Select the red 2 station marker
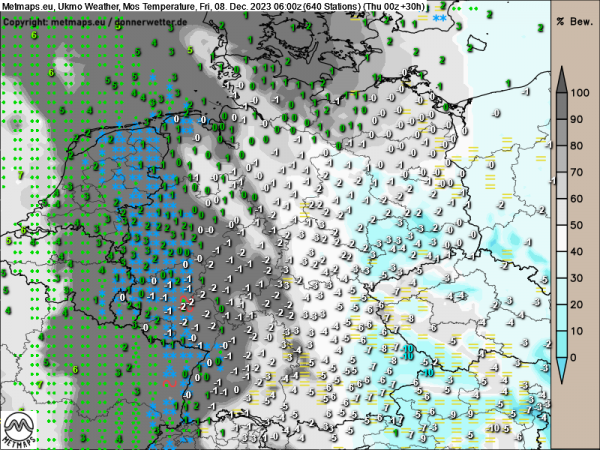The height and width of the screenshot is (450, 600). point(186,303)
